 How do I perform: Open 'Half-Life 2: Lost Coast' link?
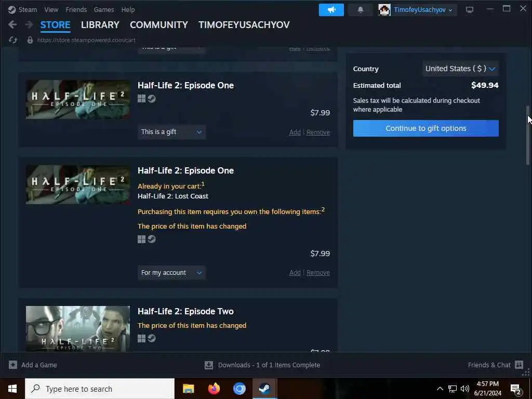click(x=173, y=196)
